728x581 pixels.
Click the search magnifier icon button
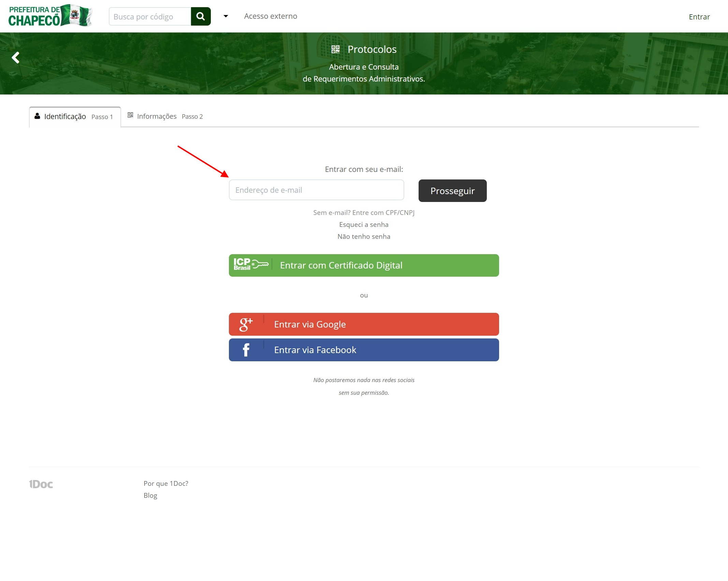pyautogui.click(x=201, y=16)
